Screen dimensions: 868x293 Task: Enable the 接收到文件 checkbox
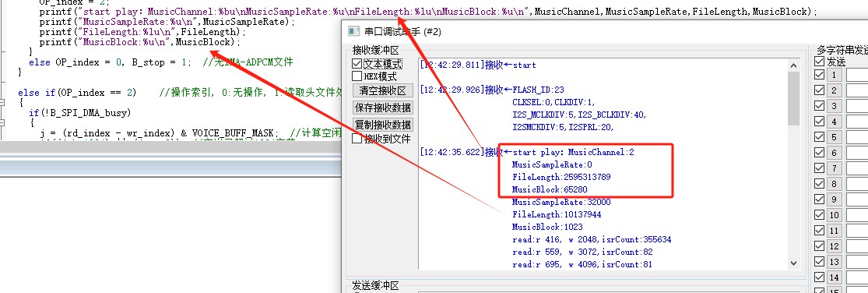pyautogui.click(x=357, y=139)
